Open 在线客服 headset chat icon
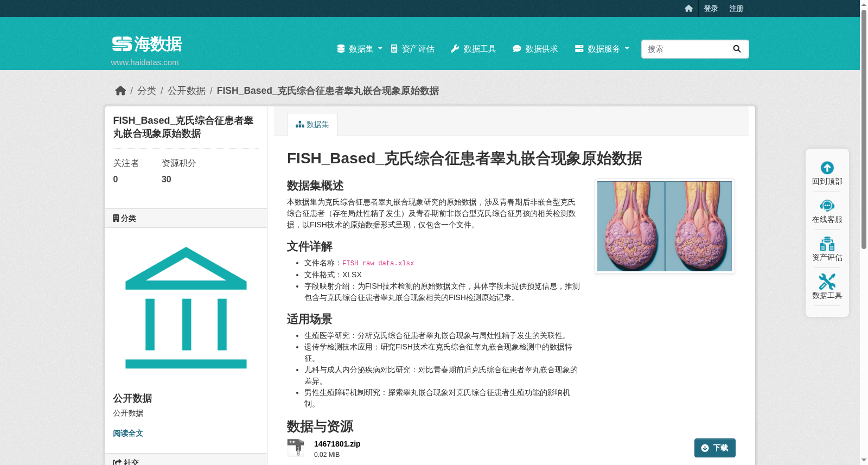This screenshot has height=465, width=868. [827, 206]
